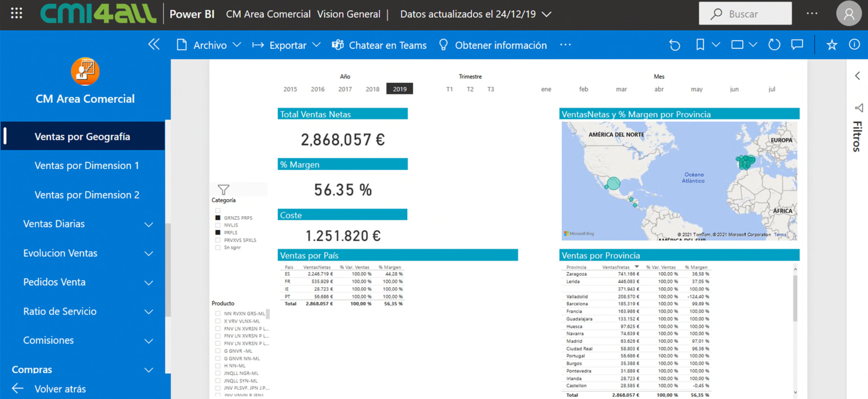Switch to Ventas por Dimension 2 page

click(x=87, y=195)
